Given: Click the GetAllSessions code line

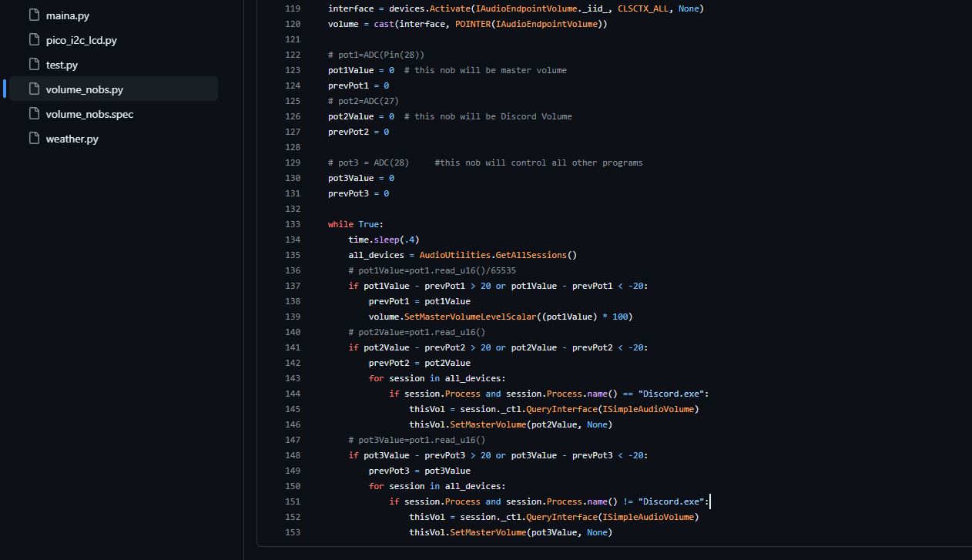Looking at the screenshot, I should pos(462,255).
